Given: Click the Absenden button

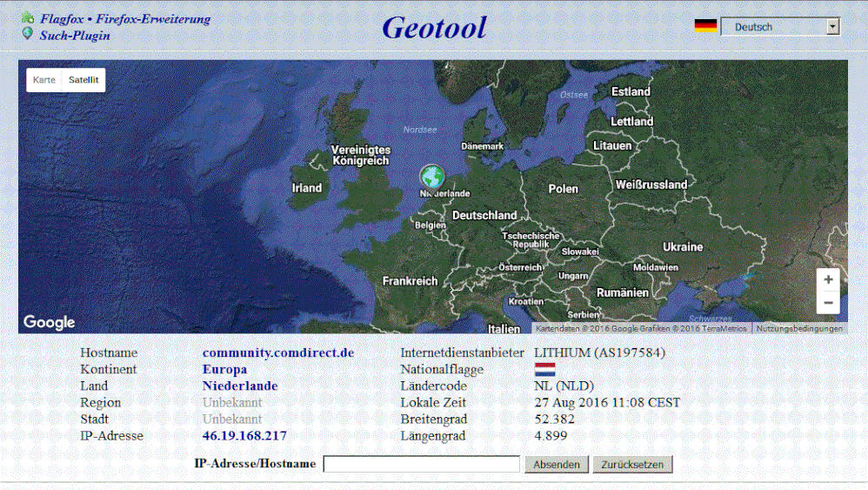Looking at the screenshot, I should pos(557,465).
